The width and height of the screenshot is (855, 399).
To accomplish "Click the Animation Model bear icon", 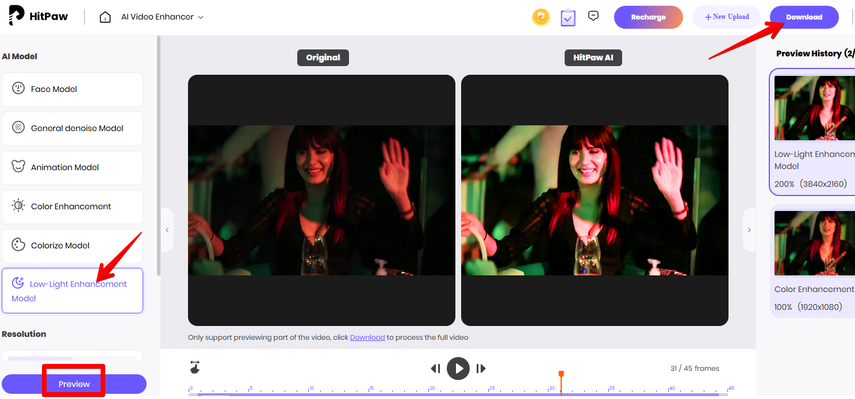I will click(19, 167).
